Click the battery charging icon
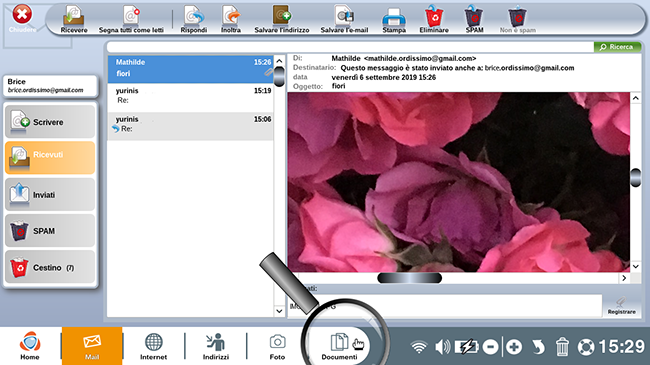The height and width of the screenshot is (365, 650). click(x=467, y=347)
